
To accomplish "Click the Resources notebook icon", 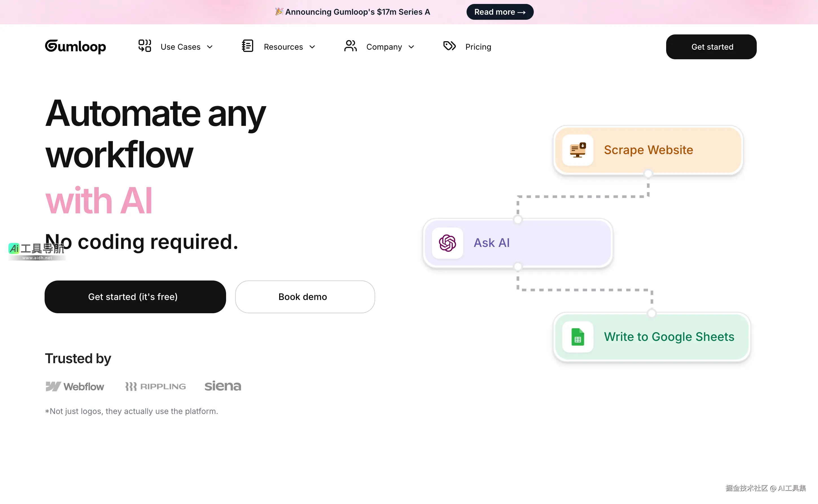I will pyautogui.click(x=247, y=46).
